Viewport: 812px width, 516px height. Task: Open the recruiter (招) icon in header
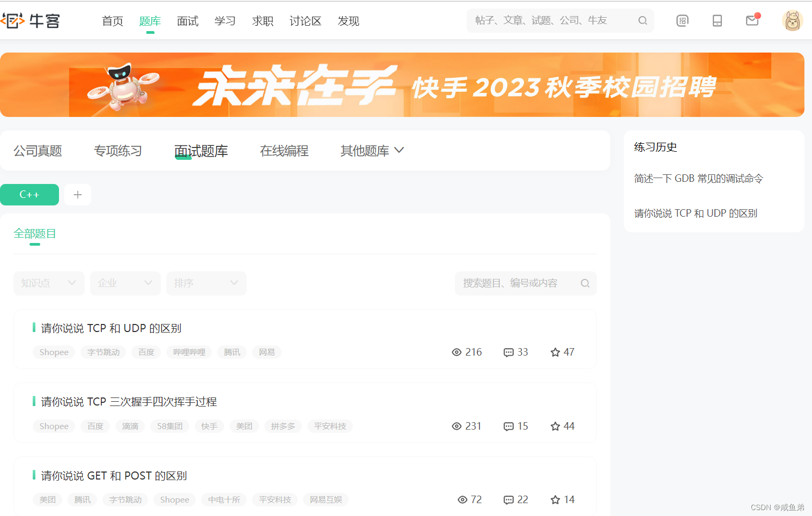(682, 21)
